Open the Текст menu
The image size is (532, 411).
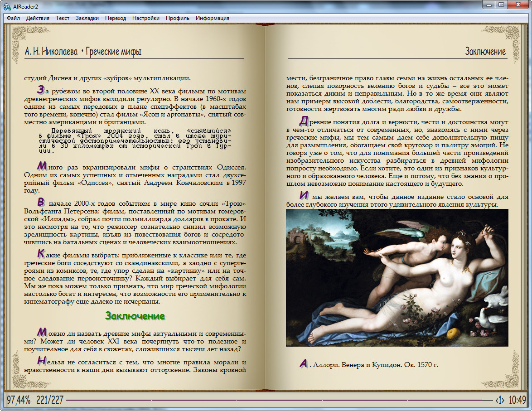[x=63, y=18]
